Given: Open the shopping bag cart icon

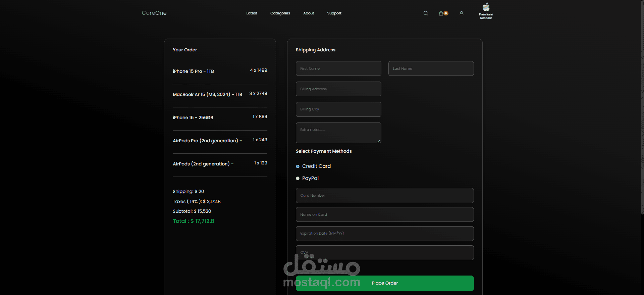Looking at the screenshot, I should click(x=441, y=13).
